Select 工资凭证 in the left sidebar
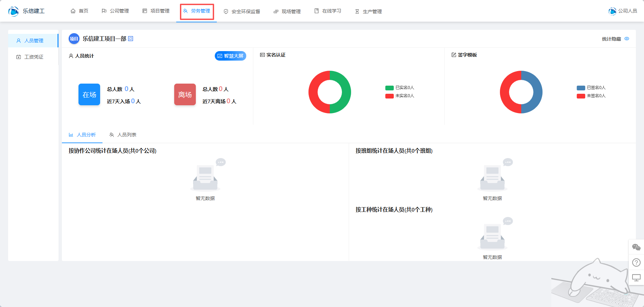 [x=33, y=57]
